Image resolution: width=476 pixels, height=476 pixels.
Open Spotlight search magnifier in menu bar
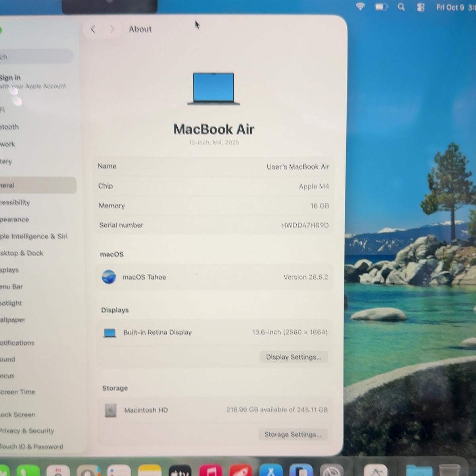point(401,7)
